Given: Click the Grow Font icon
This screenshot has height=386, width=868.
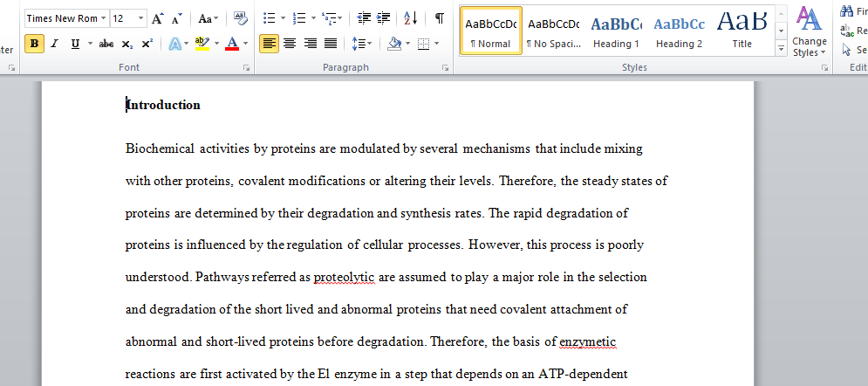Looking at the screenshot, I should [x=157, y=18].
